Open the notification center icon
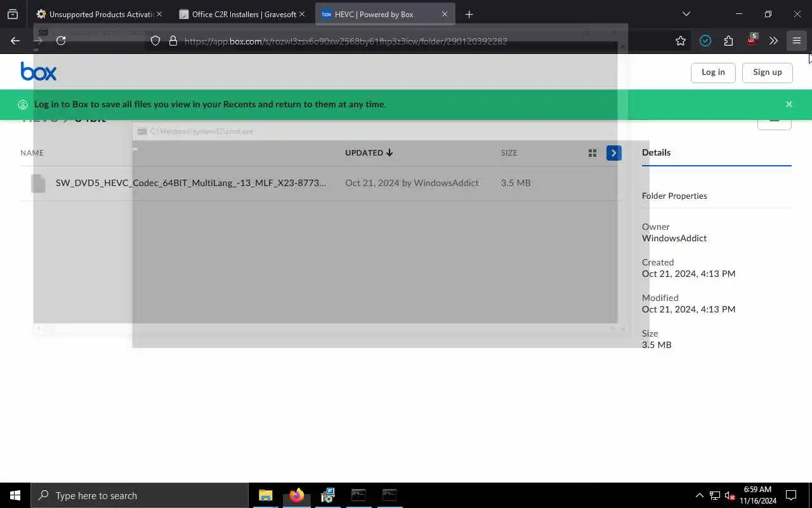 (791, 495)
